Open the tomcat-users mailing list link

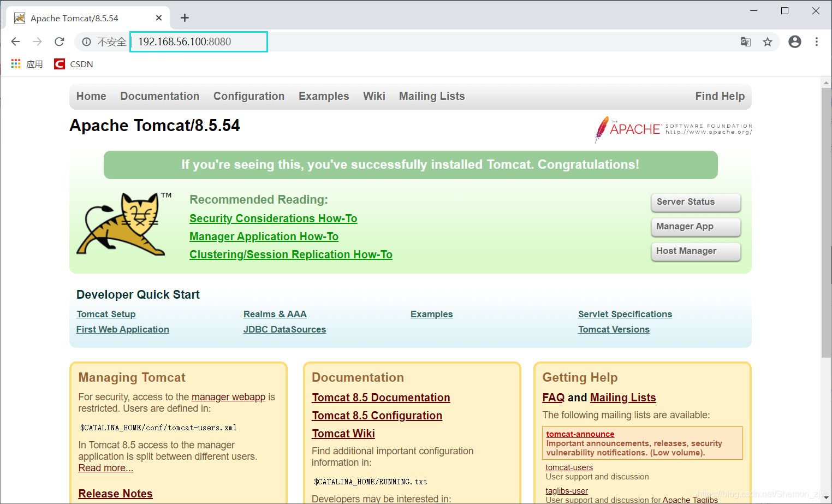[569, 467]
